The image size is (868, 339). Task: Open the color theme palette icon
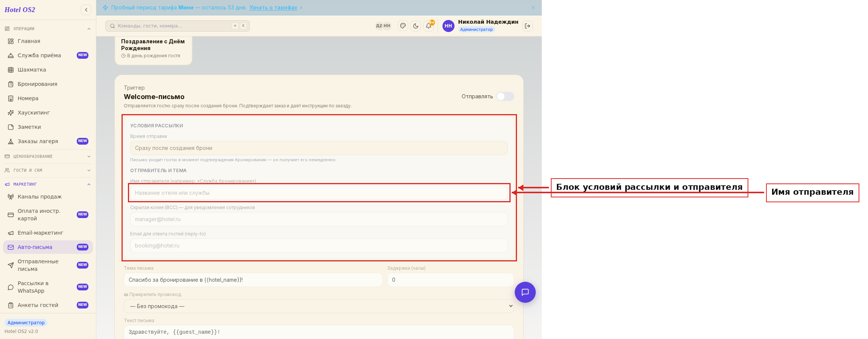(x=403, y=26)
